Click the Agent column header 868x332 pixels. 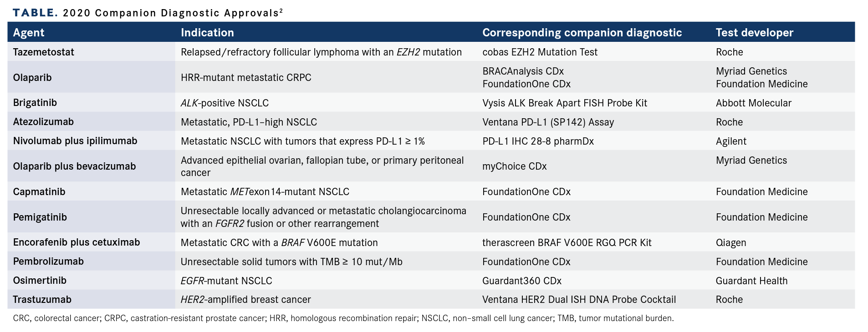(x=28, y=33)
